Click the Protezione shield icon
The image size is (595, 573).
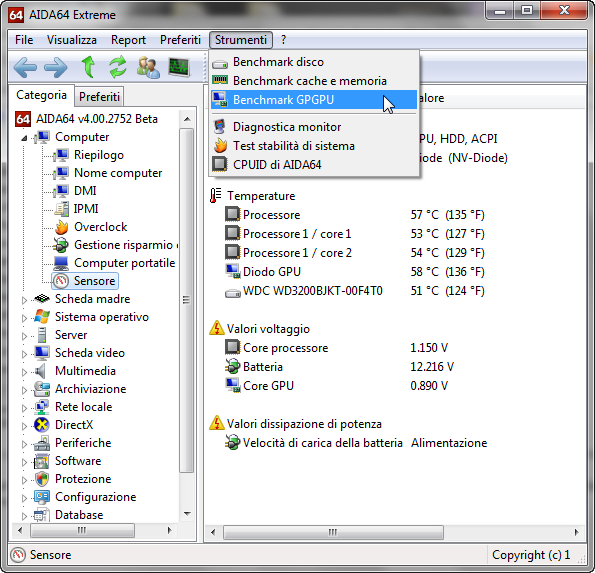tap(42, 479)
